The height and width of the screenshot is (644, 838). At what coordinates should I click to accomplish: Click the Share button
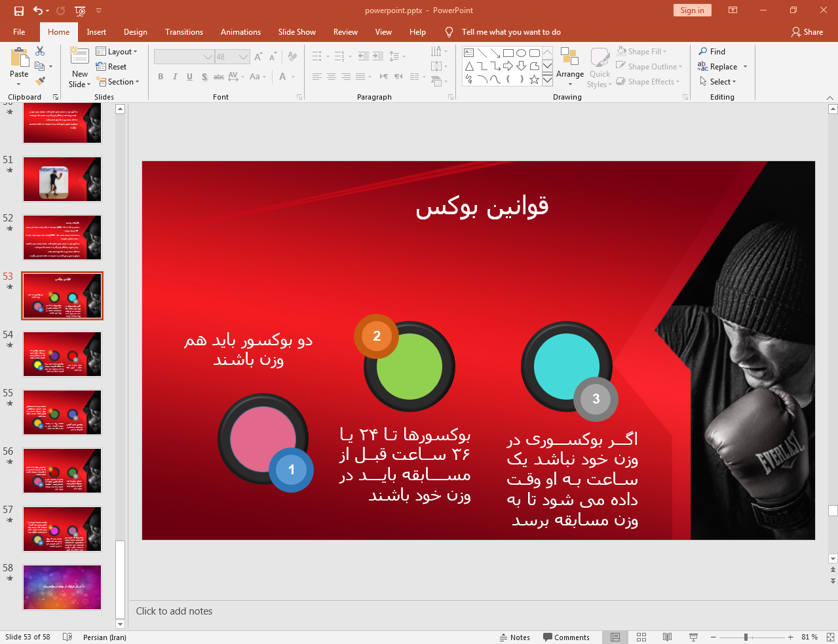pyautogui.click(x=807, y=32)
